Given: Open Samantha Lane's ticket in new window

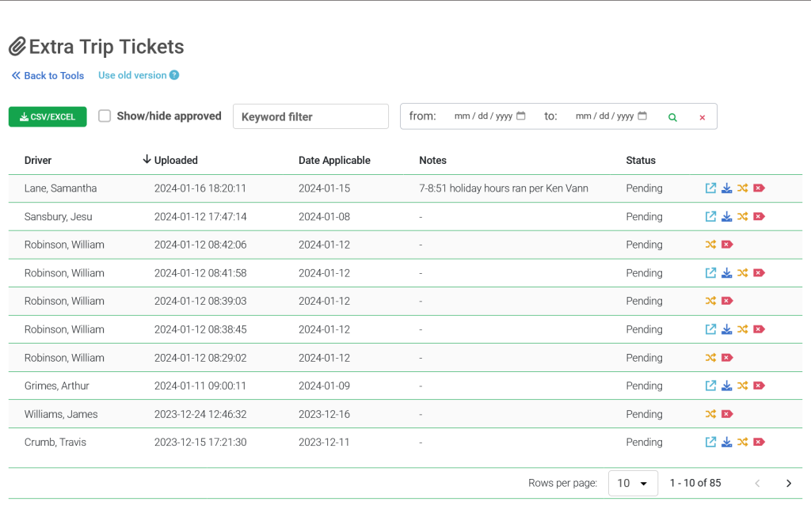Looking at the screenshot, I should pyautogui.click(x=710, y=188).
